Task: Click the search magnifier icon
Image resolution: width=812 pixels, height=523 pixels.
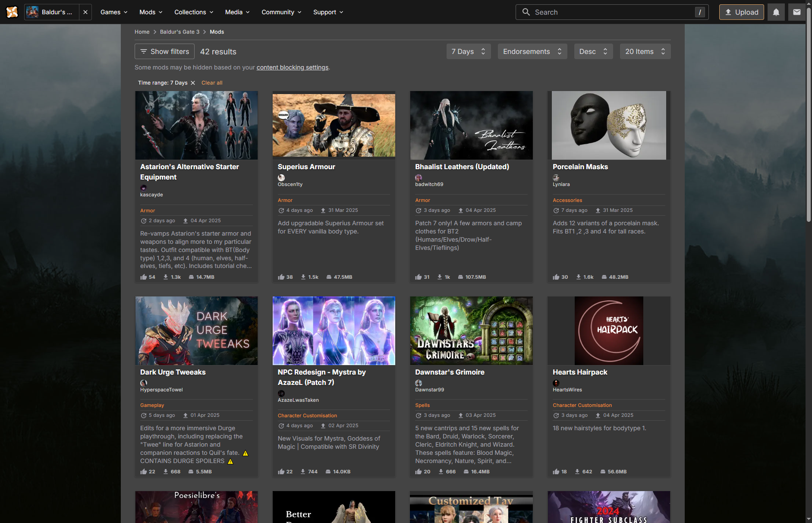Action: coord(526,12)
